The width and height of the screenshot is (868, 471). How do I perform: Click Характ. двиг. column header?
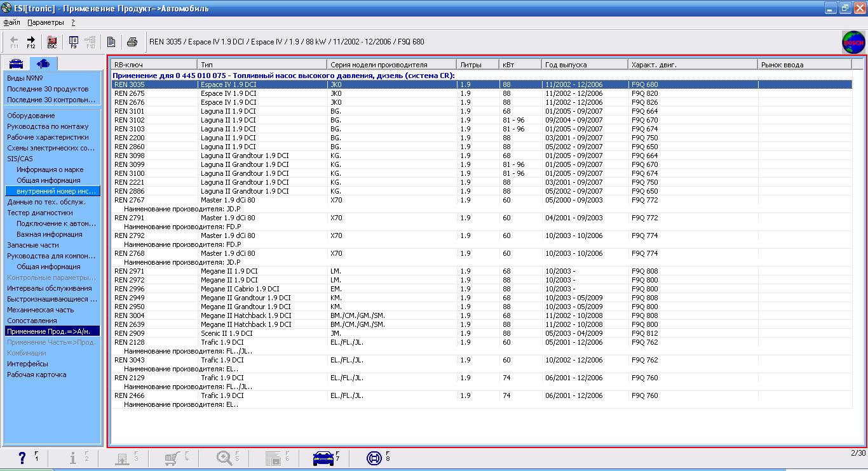(693, 65)
